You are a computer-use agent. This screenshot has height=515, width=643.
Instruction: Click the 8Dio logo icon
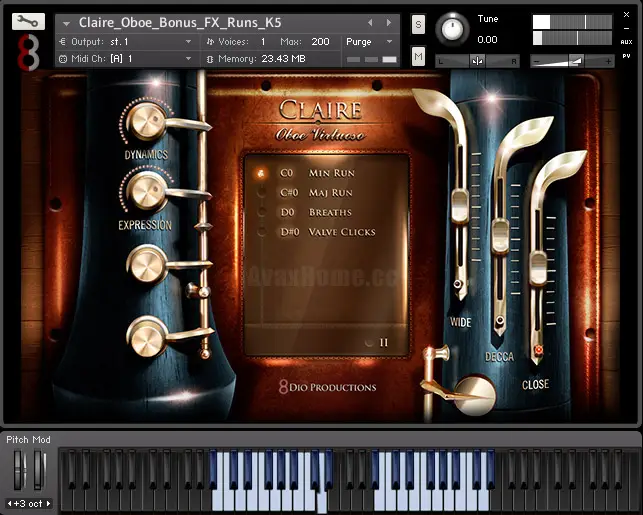28,52
